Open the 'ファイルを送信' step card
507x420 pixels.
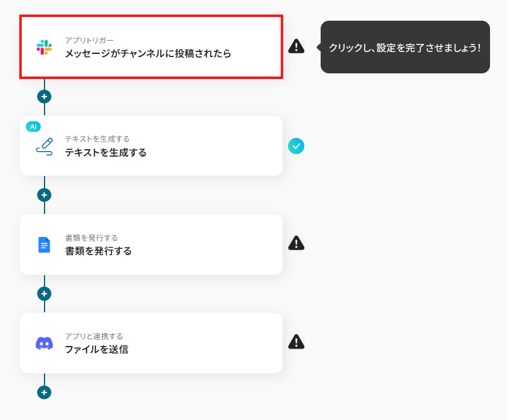[151, 343]
